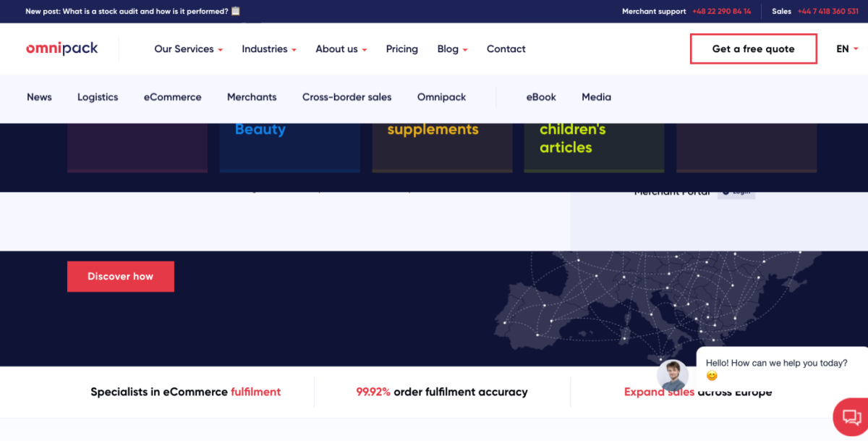Expand the Industries dropdown
The image size is (868, 441).
(x=269, y=49)
